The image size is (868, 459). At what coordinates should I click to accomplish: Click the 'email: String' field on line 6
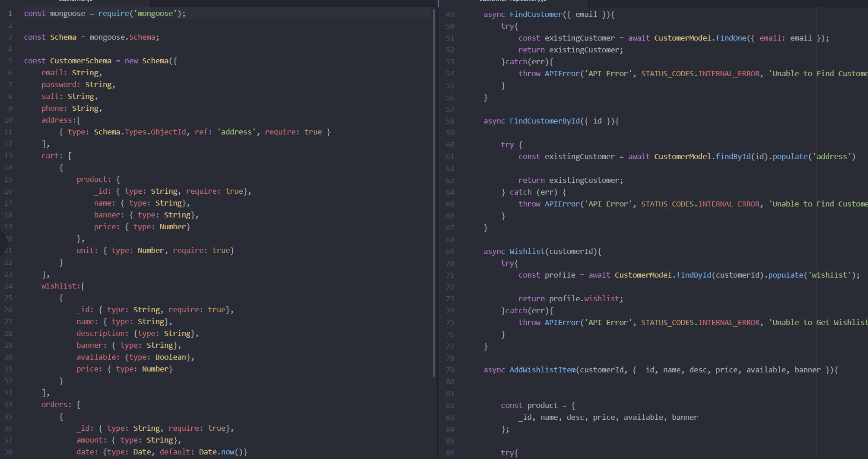[70, 72]
